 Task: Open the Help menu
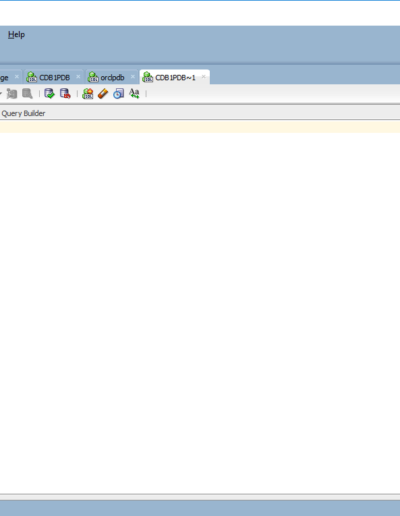pos(16,35)
